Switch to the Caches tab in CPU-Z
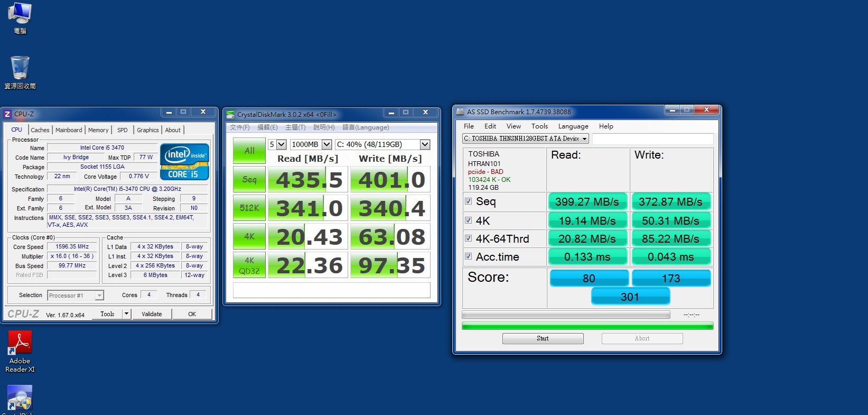Image resolution: width=868 pixels, height=415 pixels. tap(40, 130)
